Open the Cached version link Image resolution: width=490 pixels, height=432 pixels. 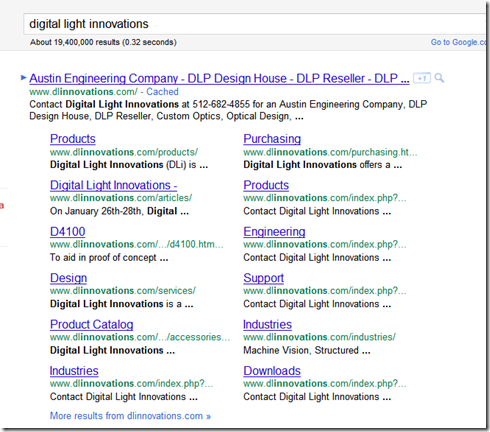pos(162,92)
